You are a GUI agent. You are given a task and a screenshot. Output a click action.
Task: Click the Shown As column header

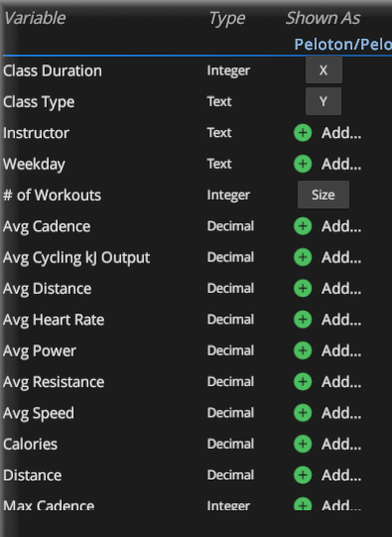[324, 18]
